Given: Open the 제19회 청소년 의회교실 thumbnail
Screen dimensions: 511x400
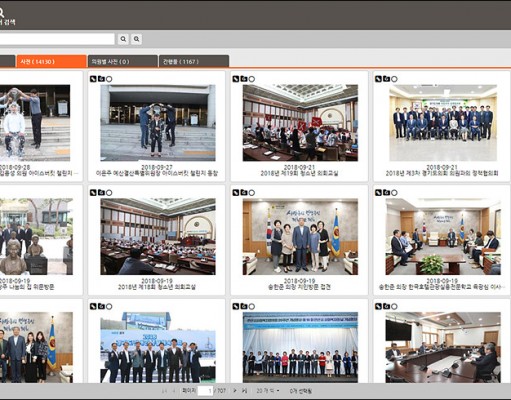Looking at the screenshot, I should coord(300,123).
